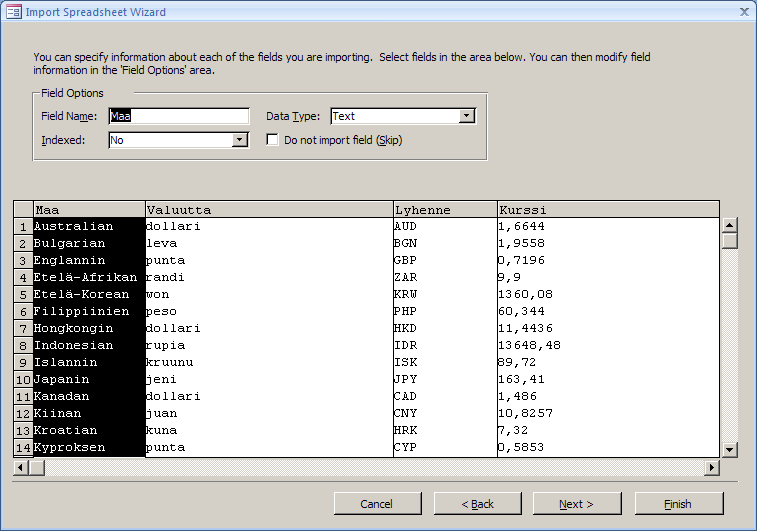Screen dimensions: 757x531
Task: Close the Import Spreadsheet Wizard dialog
Action: point(744,12)
